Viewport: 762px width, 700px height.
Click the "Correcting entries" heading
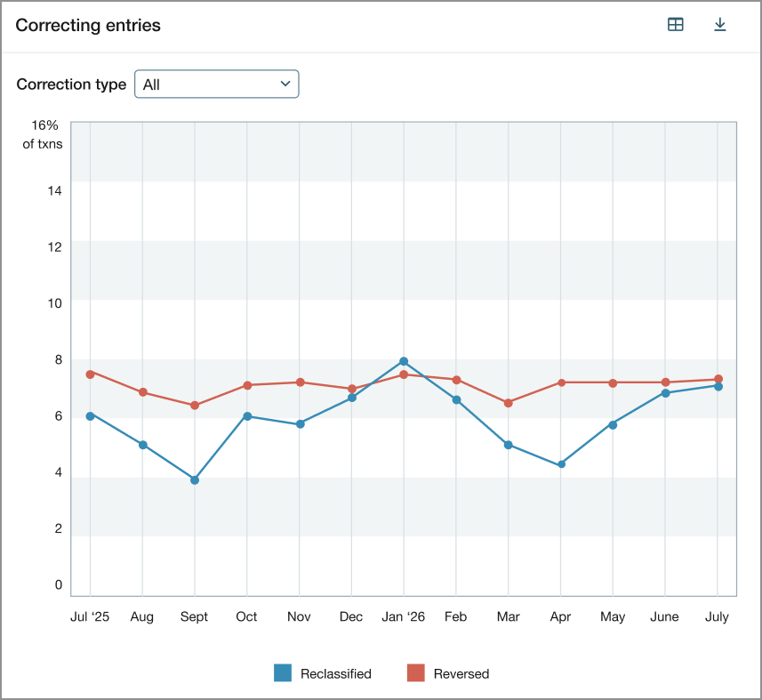click(87, 25)
